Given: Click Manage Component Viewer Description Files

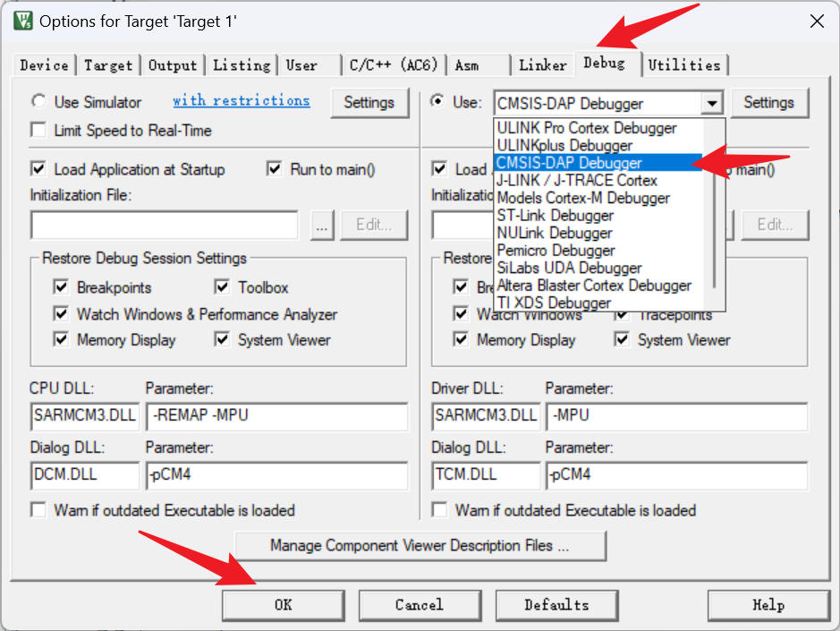Looking at the screenshot, I should tap(420, 546).
